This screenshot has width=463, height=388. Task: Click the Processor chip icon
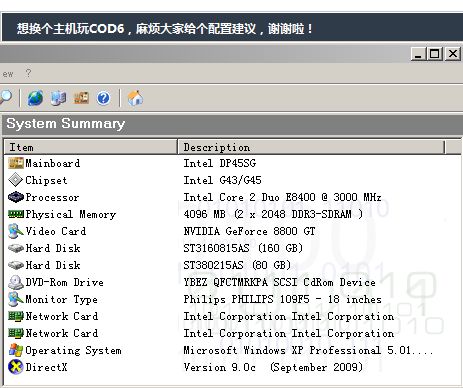click(x=16, y=197)
